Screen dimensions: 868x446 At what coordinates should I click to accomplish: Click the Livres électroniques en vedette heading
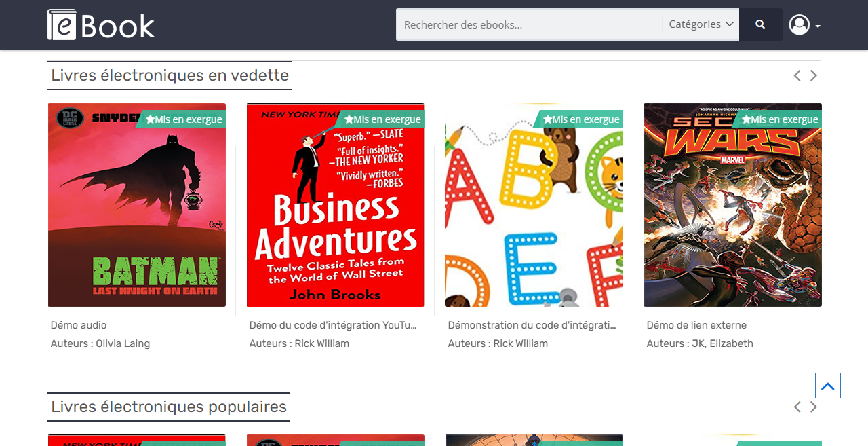click(170, 75)
